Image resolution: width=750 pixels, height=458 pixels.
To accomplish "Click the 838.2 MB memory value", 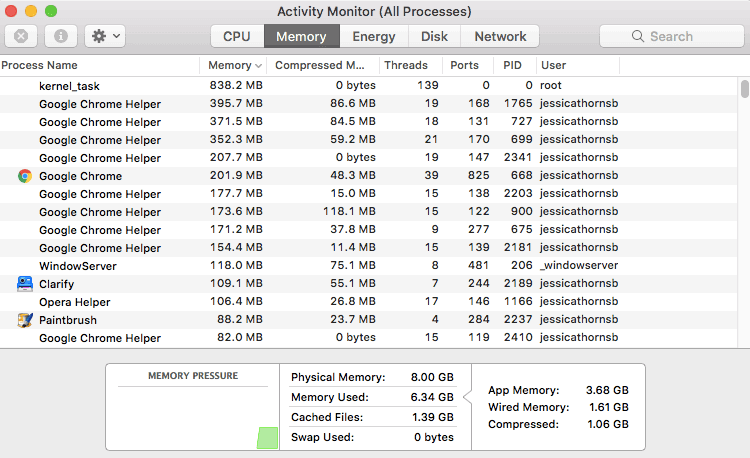I will [x=236, y=86].
